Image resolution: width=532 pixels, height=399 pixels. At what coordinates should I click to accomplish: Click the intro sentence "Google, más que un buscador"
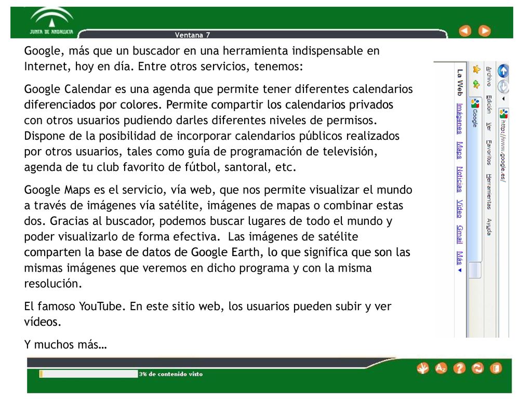(202, 58)
